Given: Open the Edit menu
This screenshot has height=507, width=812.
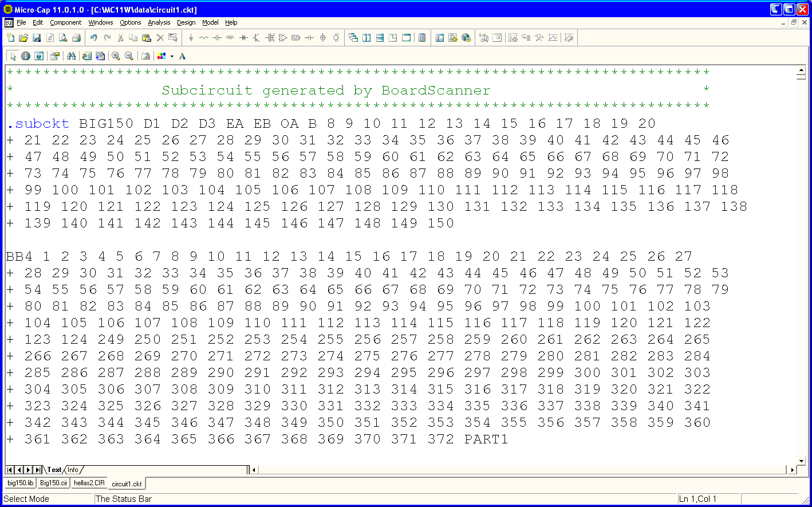Looking at the screenshot, I should click(x=38, y=22).
